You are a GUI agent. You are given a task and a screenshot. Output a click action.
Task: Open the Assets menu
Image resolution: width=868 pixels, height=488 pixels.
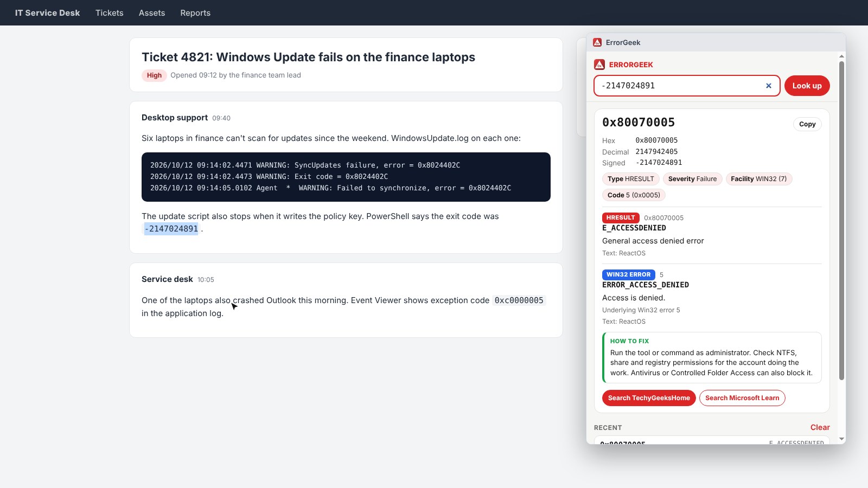point(152,13)
